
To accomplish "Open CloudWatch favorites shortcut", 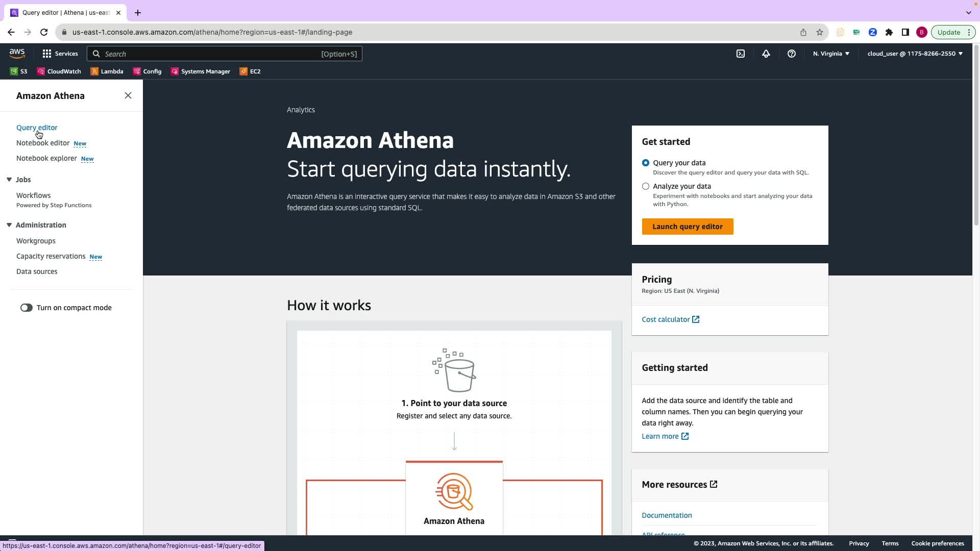I will click(x=59, y=71).
